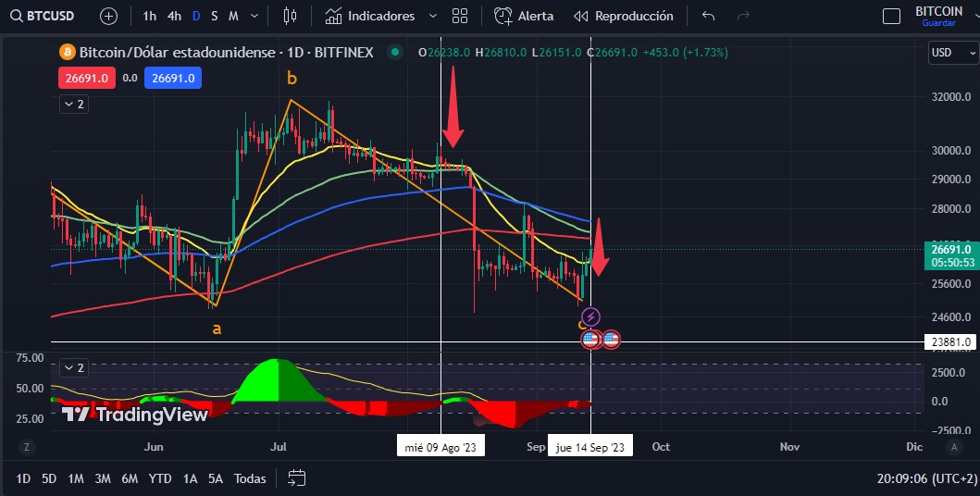Select the monthly M timeframe
Screen dimensions: 980x496
click(x=233, y=17)
